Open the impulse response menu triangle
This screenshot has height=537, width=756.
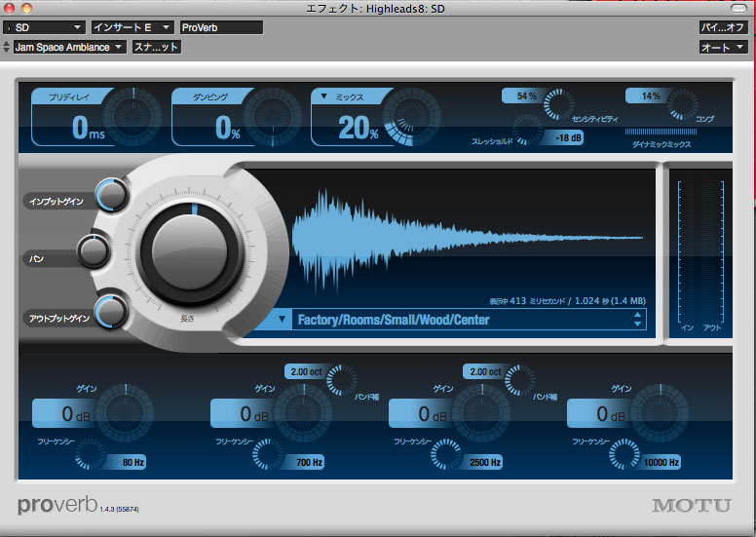[283, 320]
